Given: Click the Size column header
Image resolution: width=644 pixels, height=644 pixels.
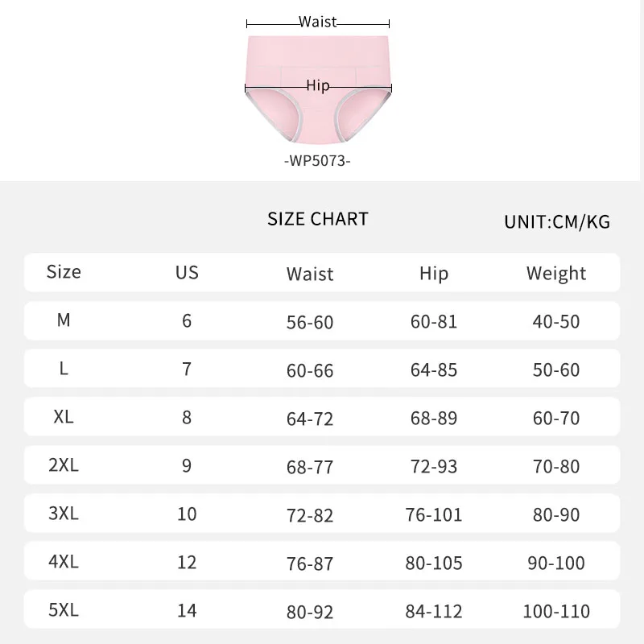Looking at the screenshot, I should [x=64, y=272].
